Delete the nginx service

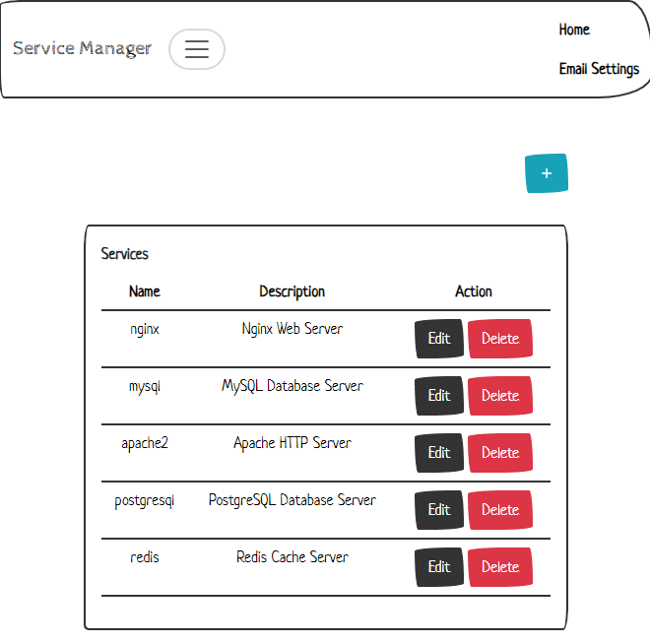tap(500, 339)
